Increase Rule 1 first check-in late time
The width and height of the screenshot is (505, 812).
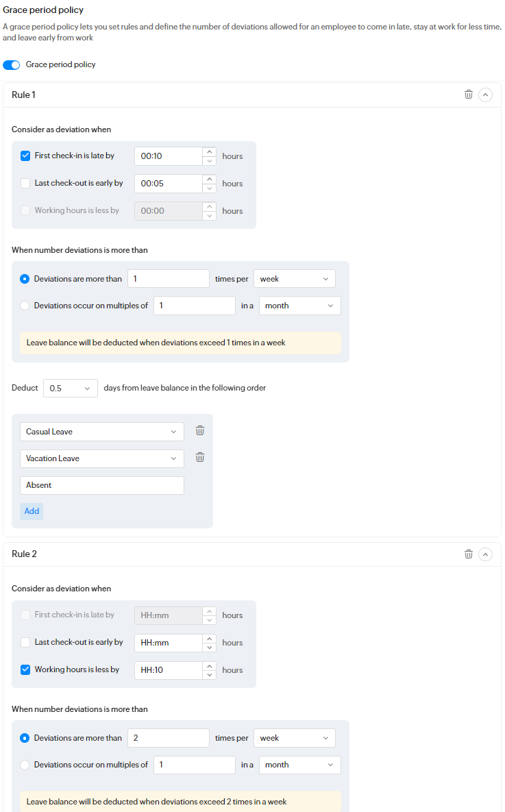click(210, 151)
